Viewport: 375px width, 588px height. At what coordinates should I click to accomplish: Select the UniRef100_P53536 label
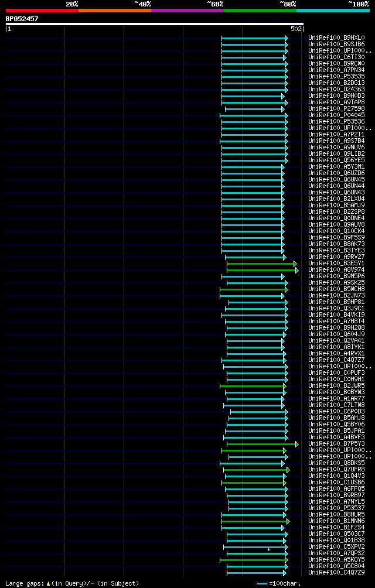[336, 121]
